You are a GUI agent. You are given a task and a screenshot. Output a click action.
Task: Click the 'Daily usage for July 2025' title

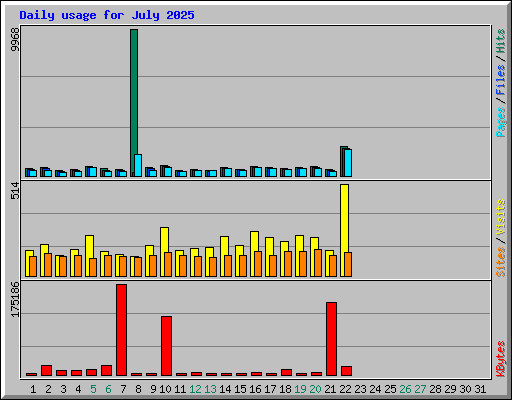pos(107,15)
